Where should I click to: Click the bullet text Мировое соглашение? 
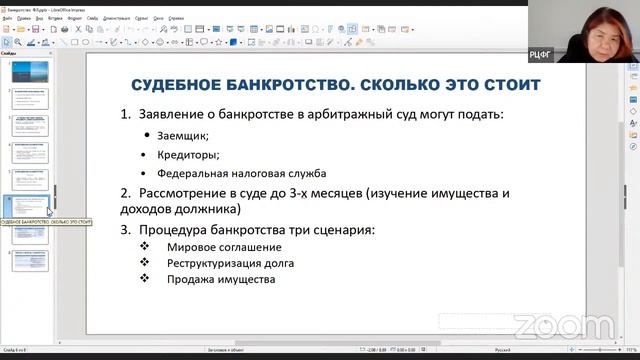pos(224,247)
